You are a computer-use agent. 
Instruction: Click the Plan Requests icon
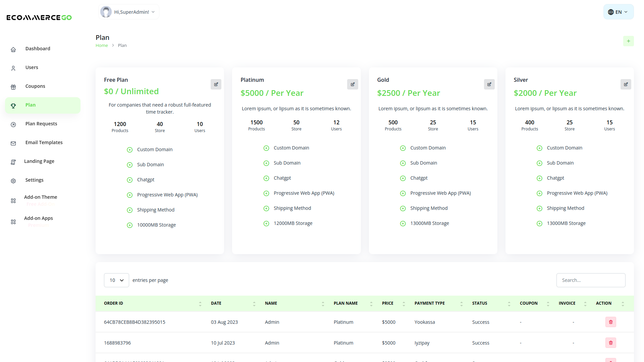[13, 124]
